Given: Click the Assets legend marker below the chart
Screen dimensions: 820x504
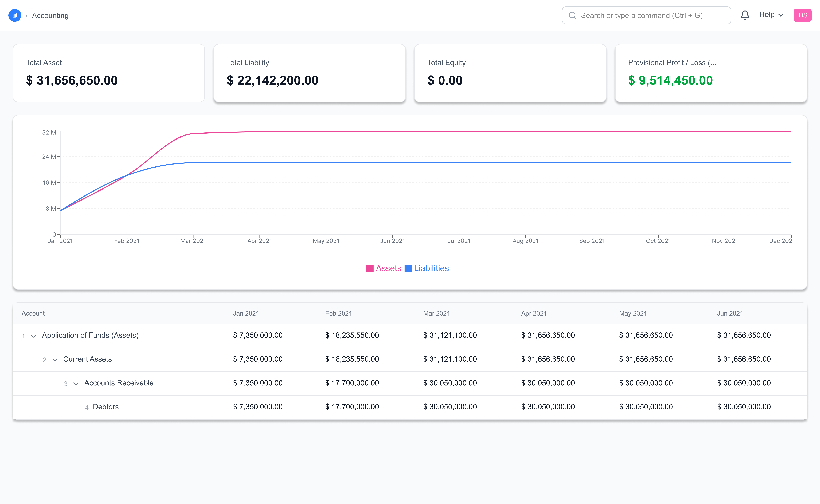Looking at the screenshot, I should tap(370, 268).
